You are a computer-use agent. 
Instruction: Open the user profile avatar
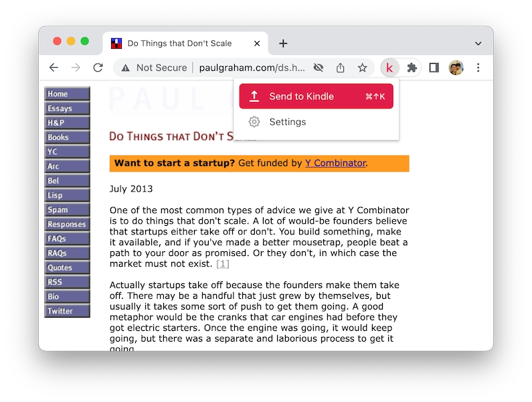tap(456, 68)
